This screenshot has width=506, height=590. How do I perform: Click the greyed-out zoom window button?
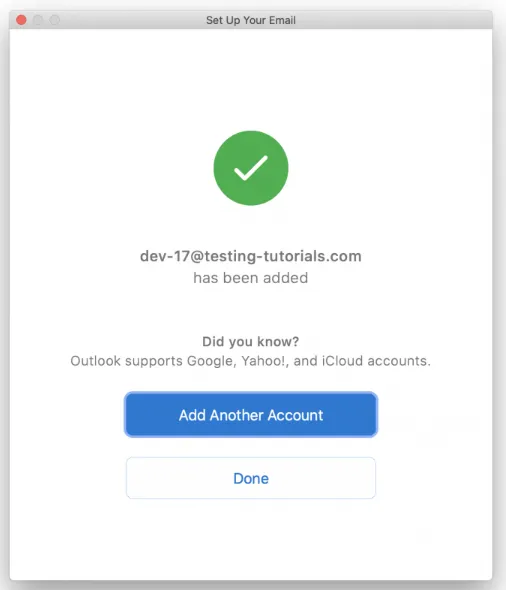click(x=55, y=20)
